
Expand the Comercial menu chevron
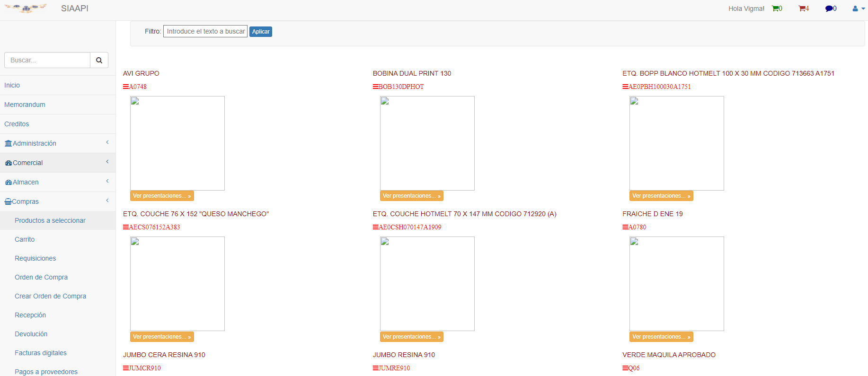click(107, 162)
